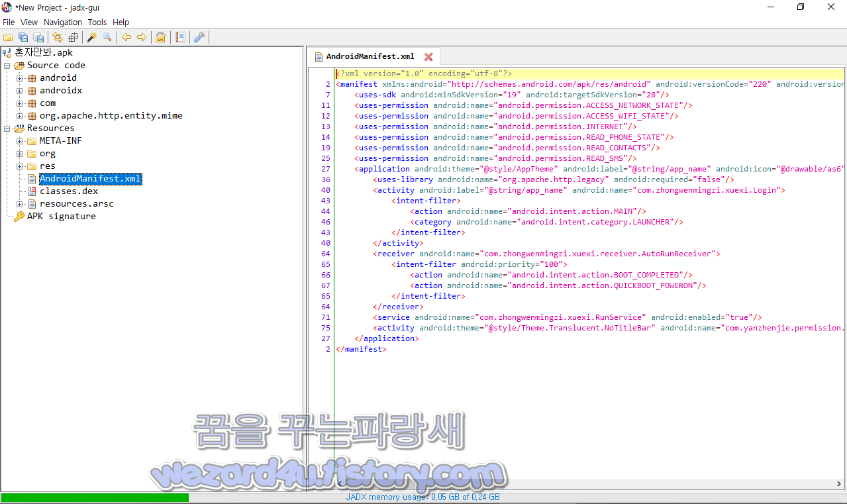Screen dimensions: 847x504
Task: Click the QUICKBOOT_POWERON action line
Action: tap(558, 285)
